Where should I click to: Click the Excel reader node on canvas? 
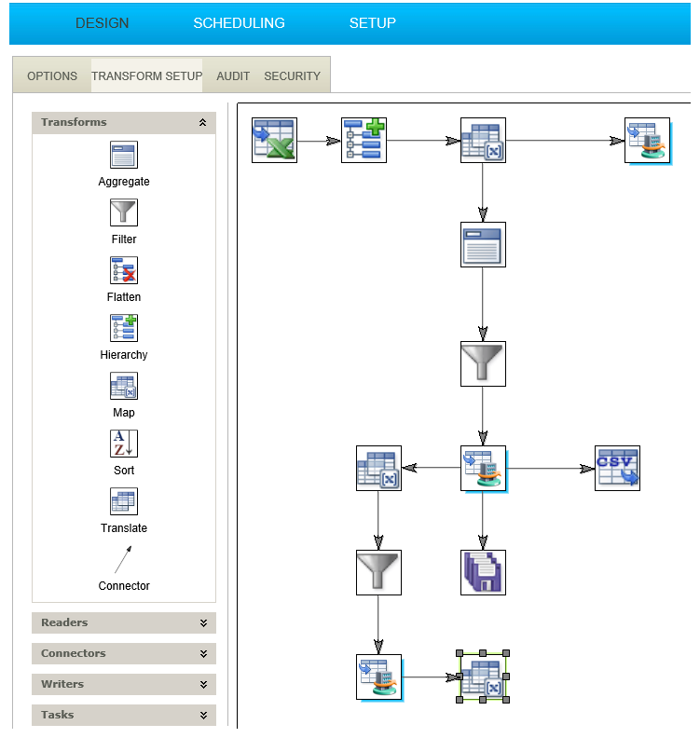pos(274,141)
